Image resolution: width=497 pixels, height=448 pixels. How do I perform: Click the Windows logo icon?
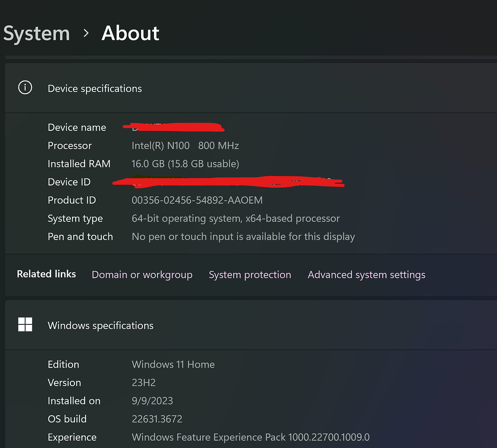tap(25, 324)
